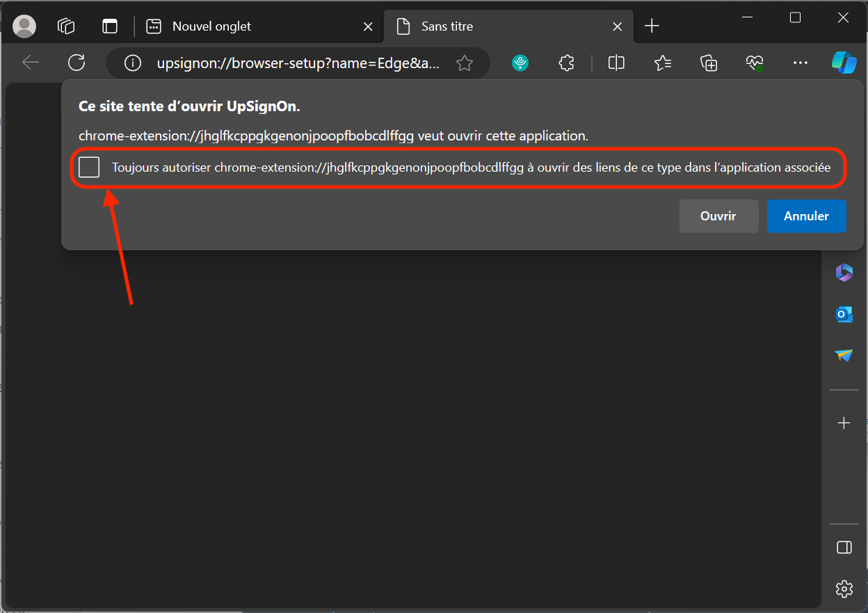The height and width of the screenshot is (613, 868).
Task: Add page to favorites with star icon
Action: [x=465, y=64]
